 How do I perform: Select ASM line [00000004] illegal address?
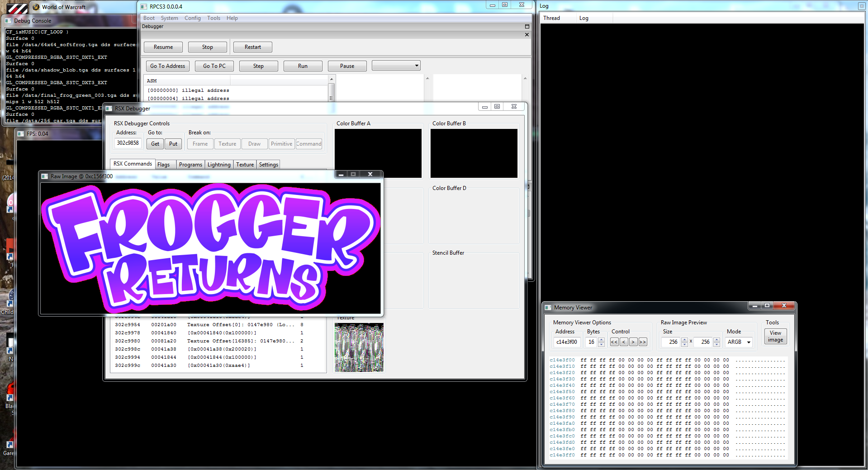[x=188, y=99]
